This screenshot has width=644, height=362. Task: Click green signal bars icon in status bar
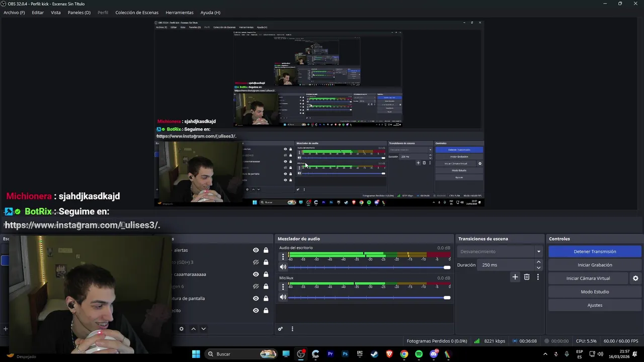[x=476, y=341]
